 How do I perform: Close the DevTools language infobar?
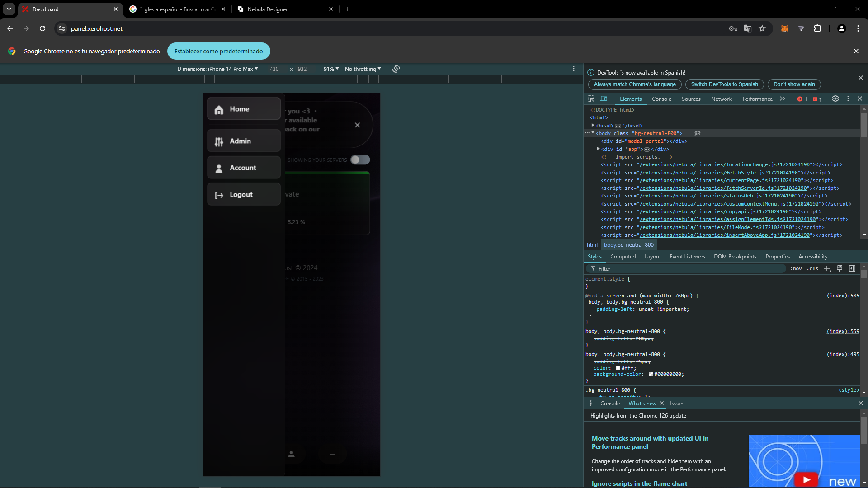click(x=861, y=78)
